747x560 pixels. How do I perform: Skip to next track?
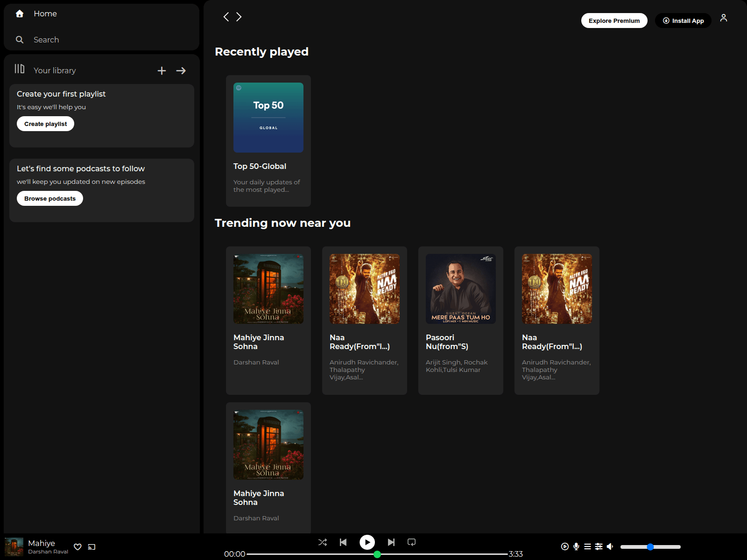coord(391,542)
